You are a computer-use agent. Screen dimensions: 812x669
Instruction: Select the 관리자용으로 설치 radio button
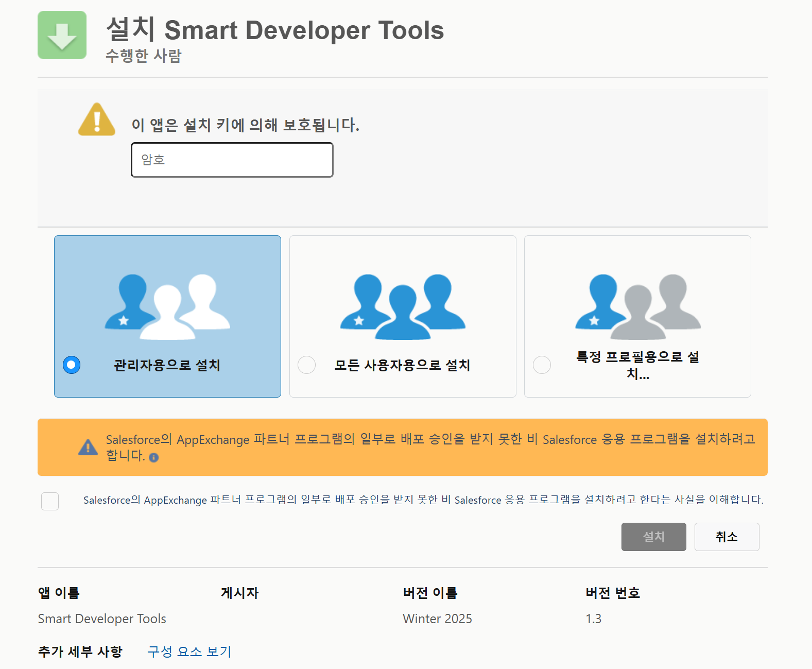tap(72, 365)
